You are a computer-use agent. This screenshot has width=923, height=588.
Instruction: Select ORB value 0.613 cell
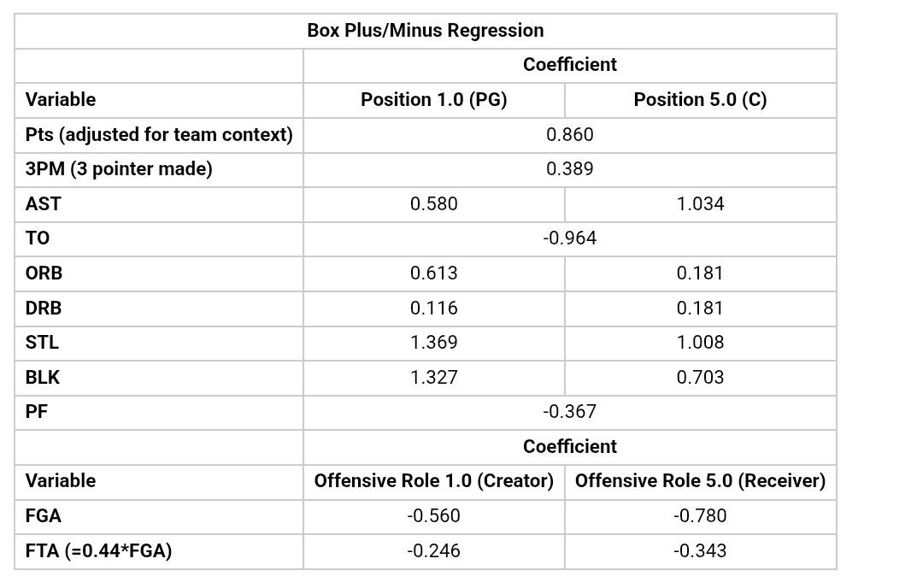pyautogui.click(x=434, y=273)
